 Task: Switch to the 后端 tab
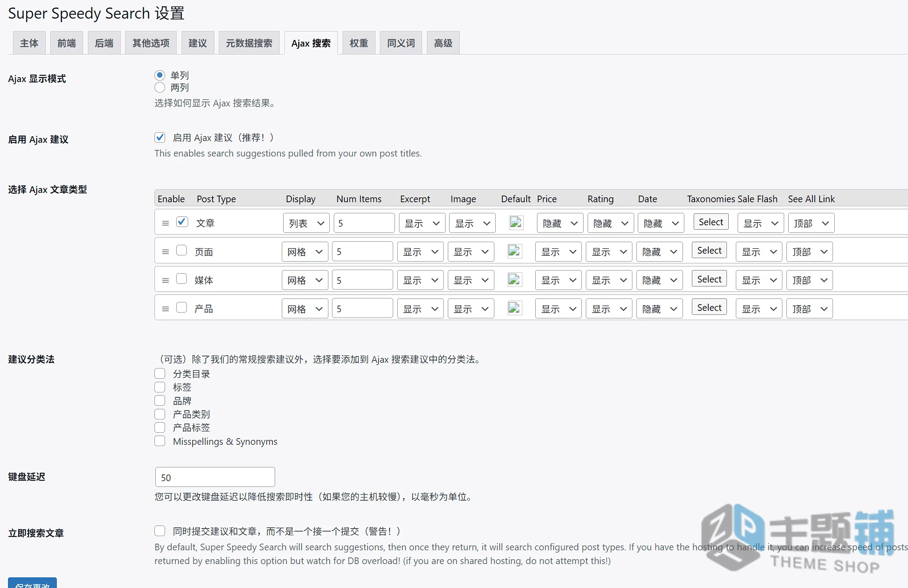(x=104, y=43)
